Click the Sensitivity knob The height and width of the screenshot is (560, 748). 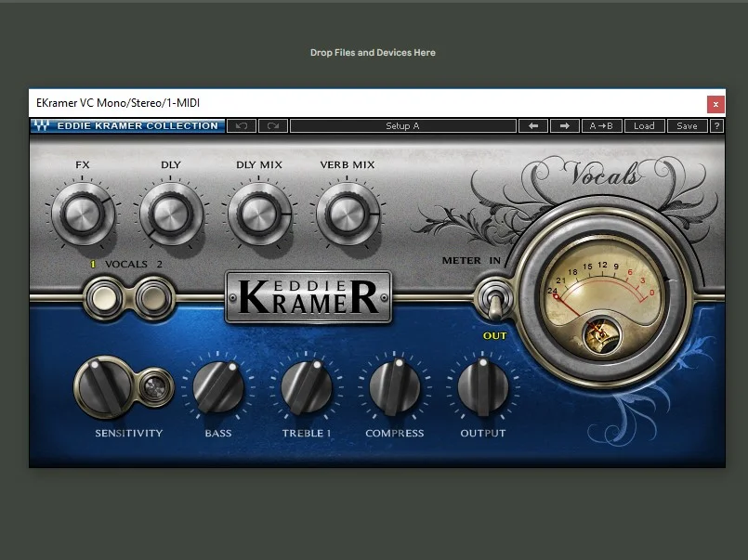(104, 387)
